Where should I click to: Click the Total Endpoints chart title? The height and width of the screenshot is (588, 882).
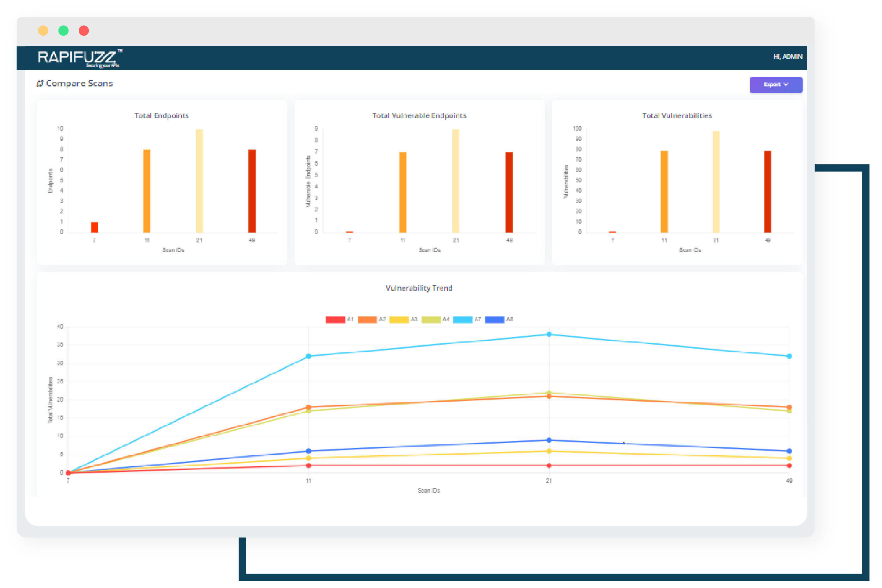(x=162, y=115)
